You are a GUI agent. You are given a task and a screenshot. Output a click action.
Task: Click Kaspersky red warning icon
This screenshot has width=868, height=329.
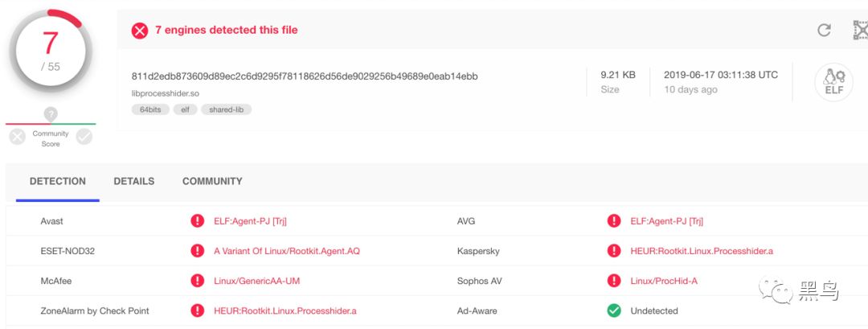pos(614,251)
